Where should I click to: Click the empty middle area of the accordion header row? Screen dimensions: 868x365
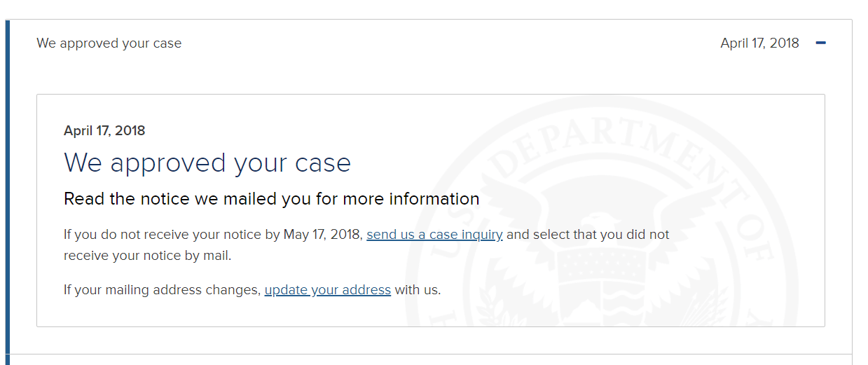pos(448,43)
